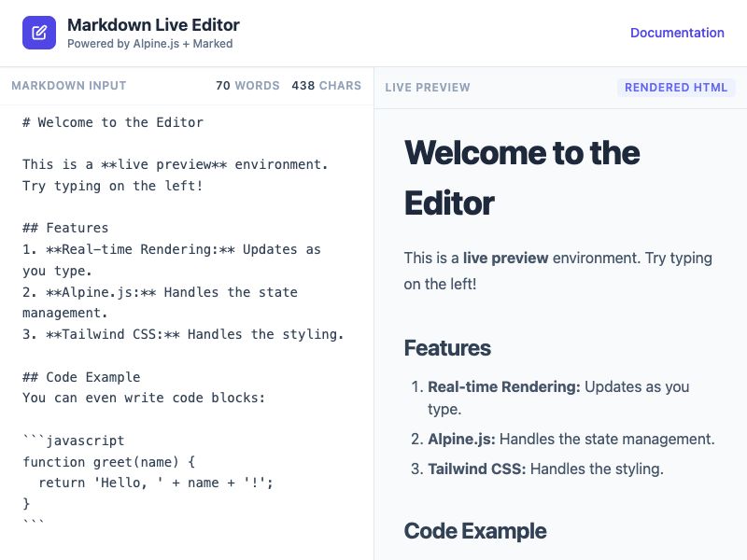Click the Features heading in the preview
The height and width of the screenshot is (560, 747).
tap(447, 347)
